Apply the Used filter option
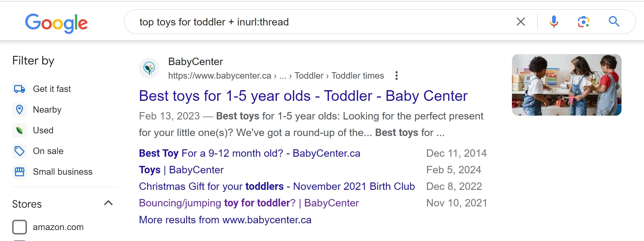The height and width of the screenshot is (241, 644). click(43, 130)
